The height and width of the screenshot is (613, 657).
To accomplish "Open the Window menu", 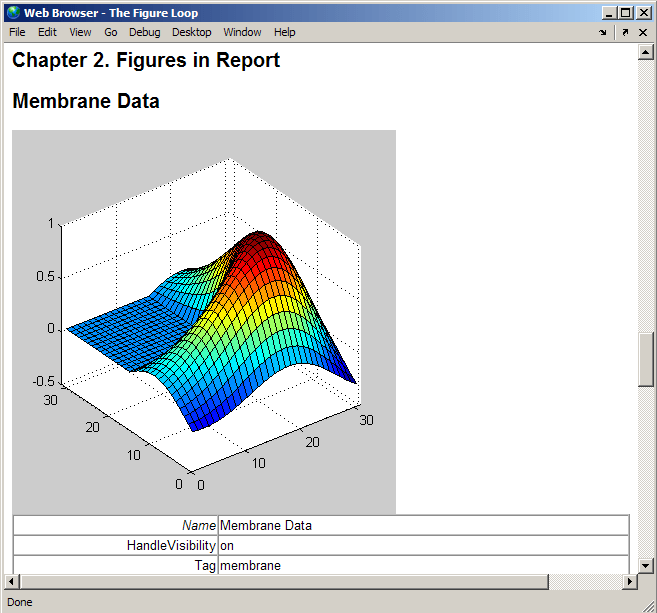I will click(x=242, y=32).
